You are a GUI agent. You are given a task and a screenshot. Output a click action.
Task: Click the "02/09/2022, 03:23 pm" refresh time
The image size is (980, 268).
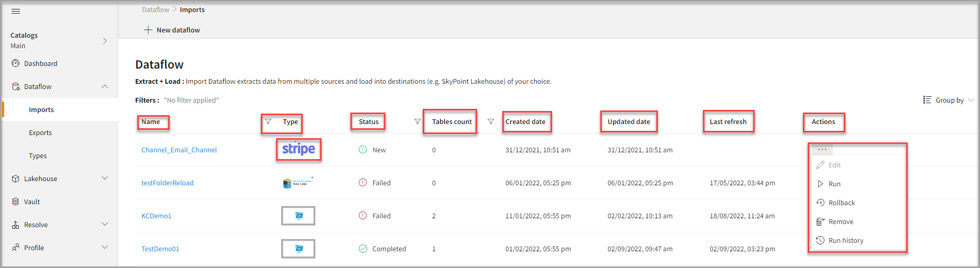742,249
